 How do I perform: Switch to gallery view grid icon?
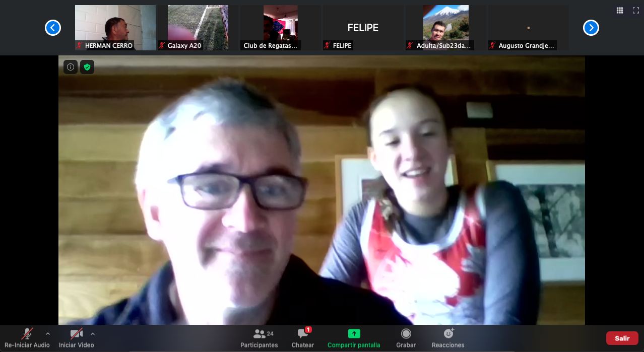[620, 10]
